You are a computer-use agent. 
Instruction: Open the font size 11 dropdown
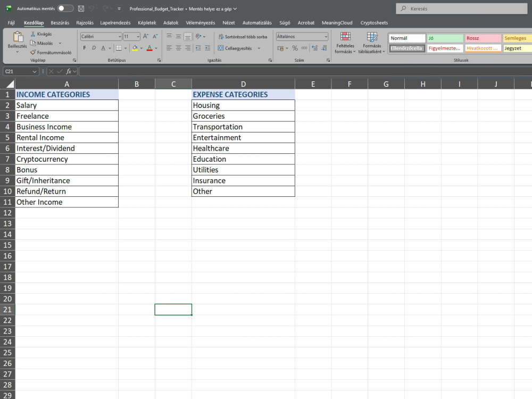(x=138, y=36)
